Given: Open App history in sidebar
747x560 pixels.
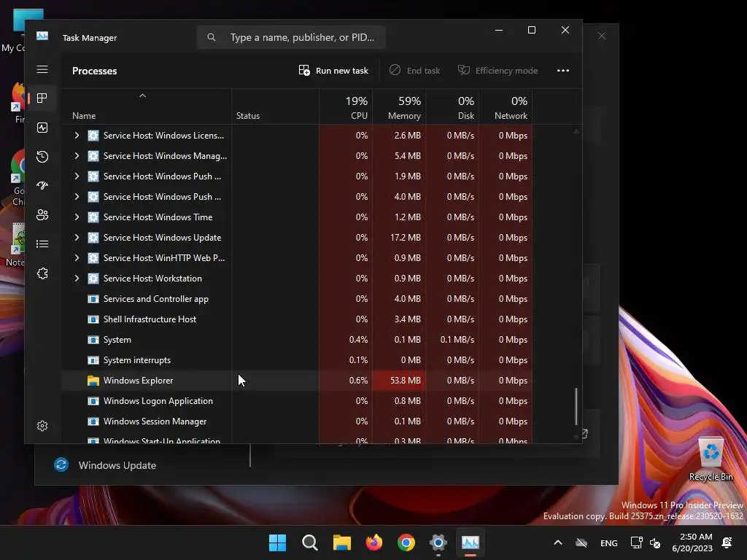Looking at the screenshot, I should tap(42, 157).
